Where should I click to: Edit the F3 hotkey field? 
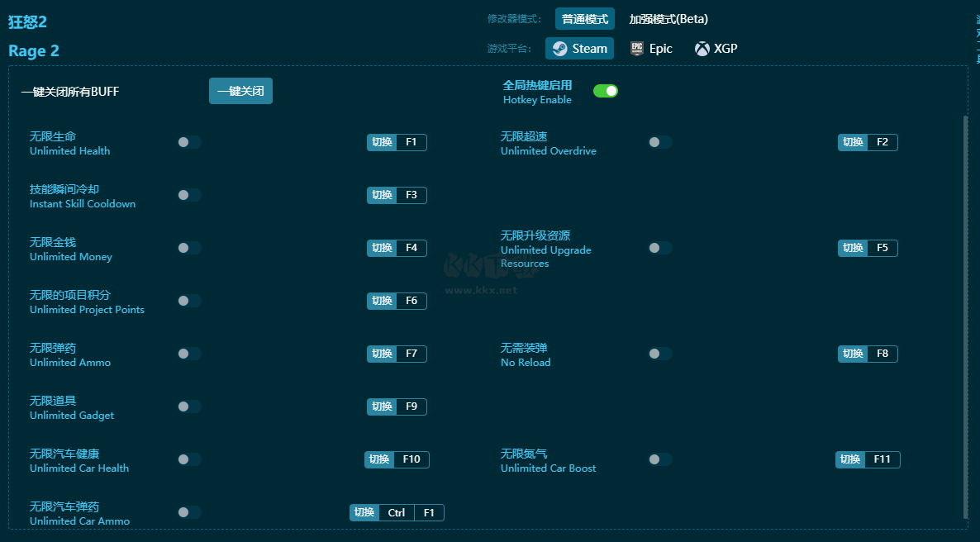coord(412,195)
